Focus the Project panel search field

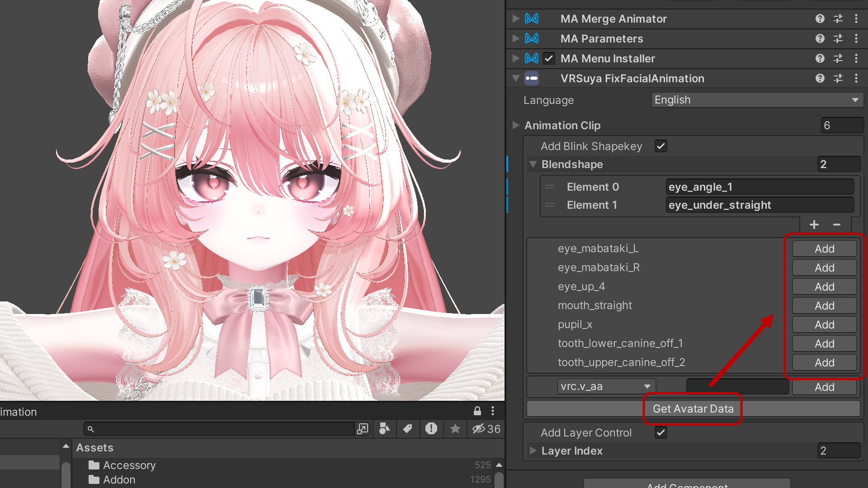(219, 429)
